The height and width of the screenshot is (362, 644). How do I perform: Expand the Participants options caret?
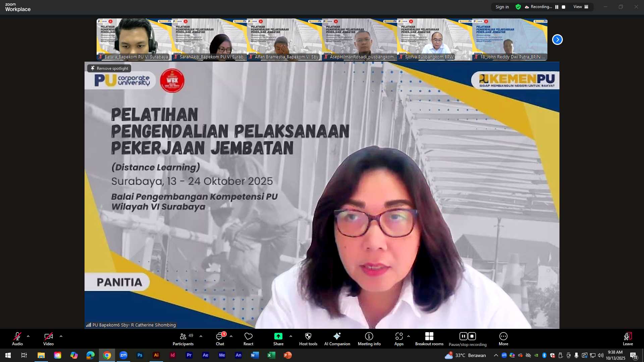[x=201, y=336]
